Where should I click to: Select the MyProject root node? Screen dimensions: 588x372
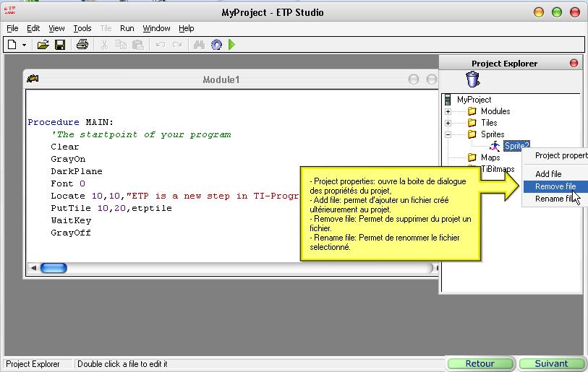(474, 100)
